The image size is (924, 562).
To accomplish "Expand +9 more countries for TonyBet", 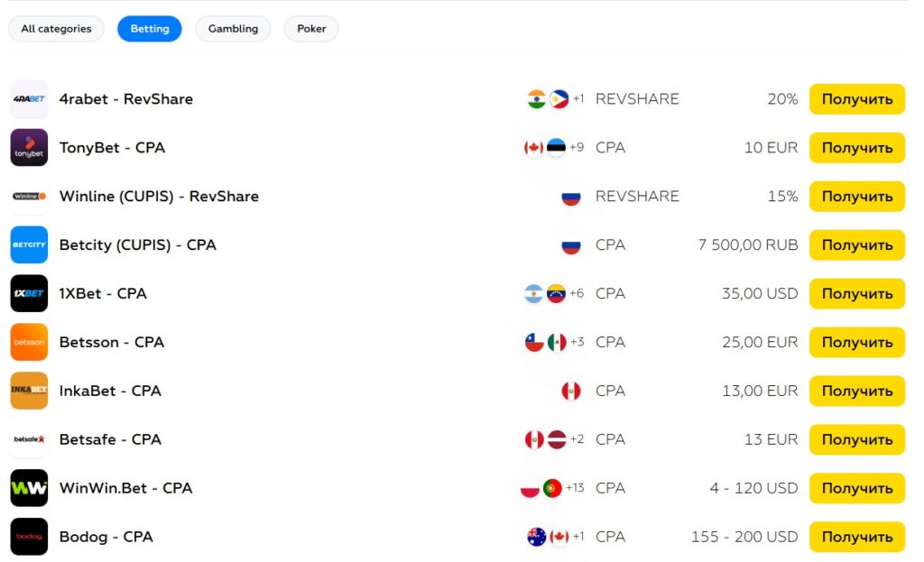I will [x=576, y=148].
